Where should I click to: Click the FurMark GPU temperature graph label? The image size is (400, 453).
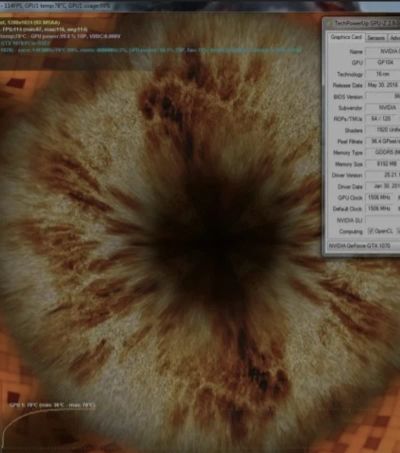pos(52,405)
